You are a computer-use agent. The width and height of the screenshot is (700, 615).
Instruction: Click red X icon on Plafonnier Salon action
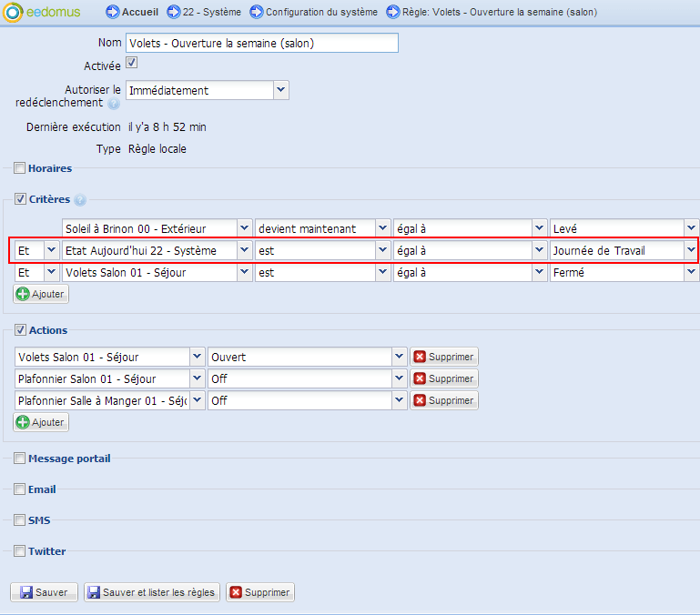point(420,378)
